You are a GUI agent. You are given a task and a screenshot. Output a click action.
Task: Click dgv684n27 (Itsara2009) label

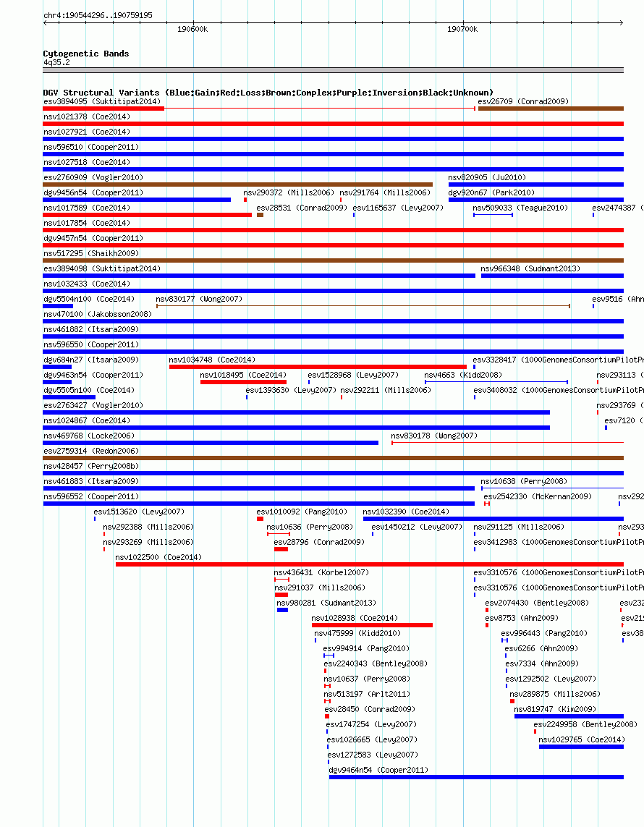click(x=91, y=360)
